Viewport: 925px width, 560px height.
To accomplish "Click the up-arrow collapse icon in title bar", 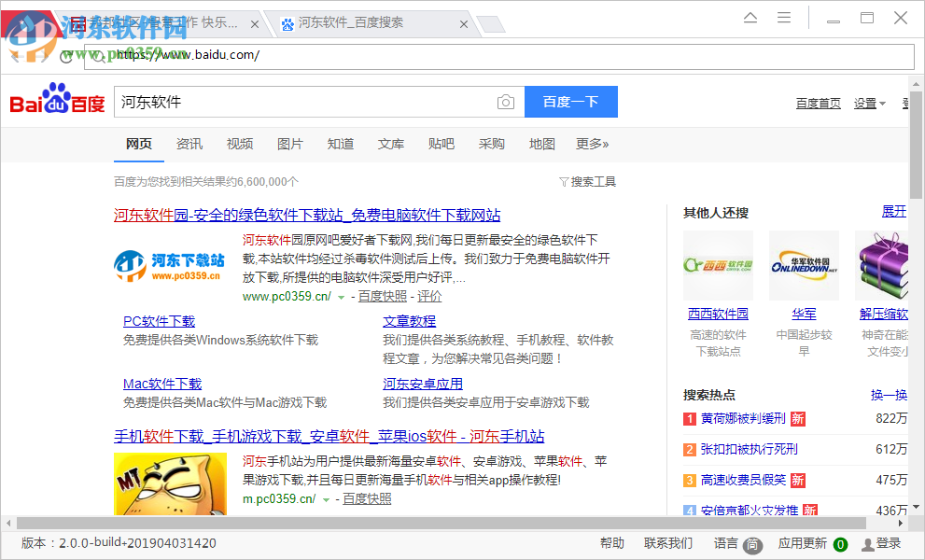I will click(750, 18).
